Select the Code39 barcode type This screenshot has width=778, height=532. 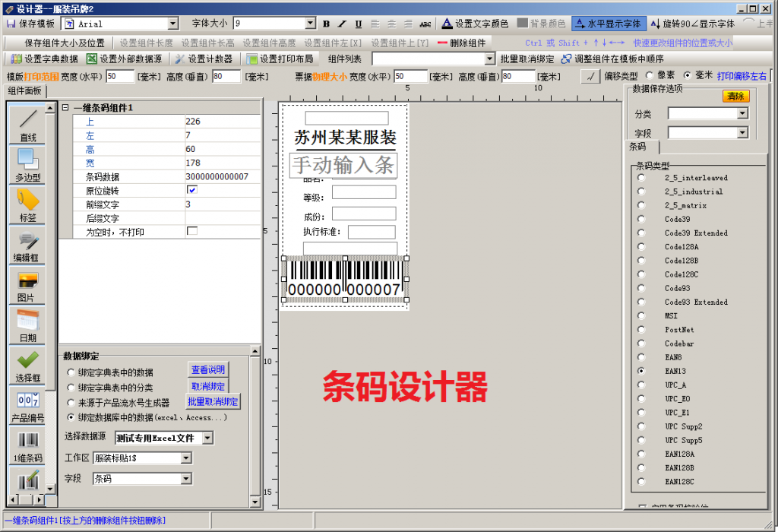pyautogui.click(x=642, y=219)
